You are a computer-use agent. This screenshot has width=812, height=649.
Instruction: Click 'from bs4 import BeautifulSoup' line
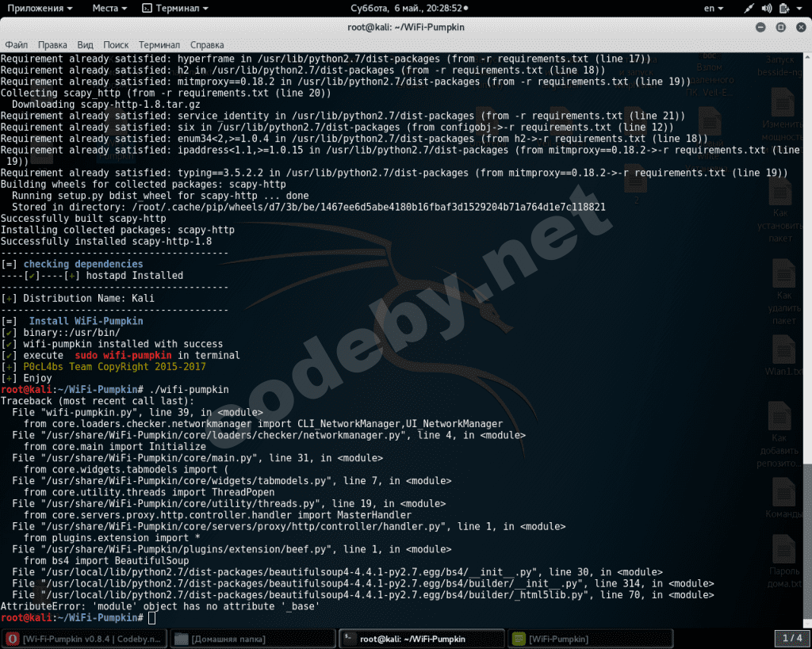click(x=106, y=561)
